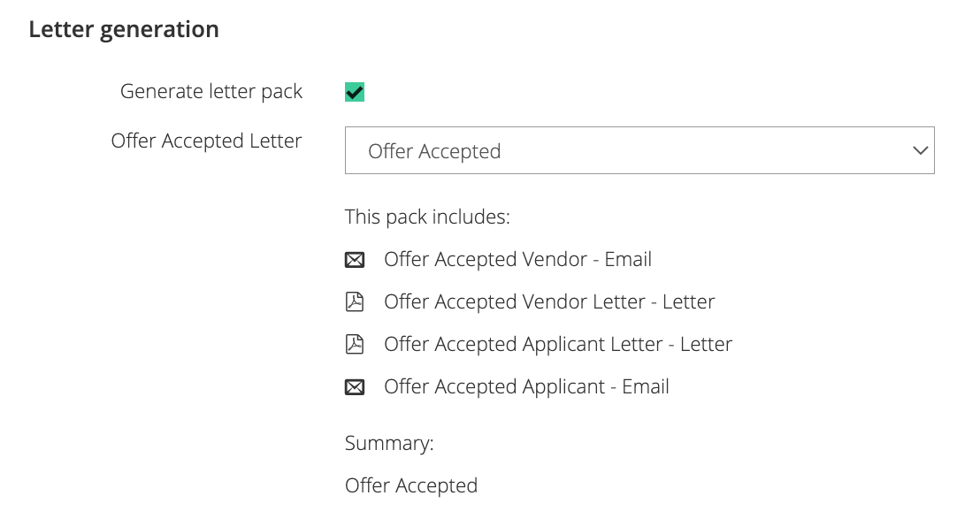Toggle the green checkmark box
The height and width of the screenshot is (511, 980).
tap(355, 92)
